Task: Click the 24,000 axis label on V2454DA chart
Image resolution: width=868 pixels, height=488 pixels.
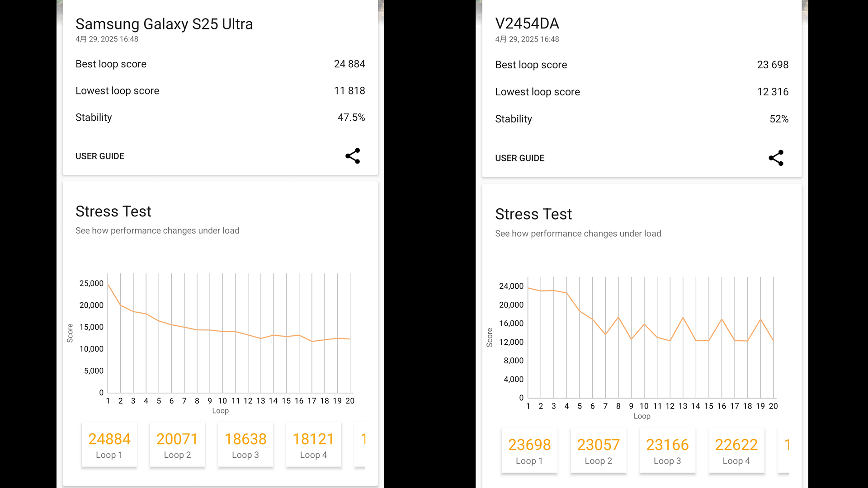Action: 511,286
